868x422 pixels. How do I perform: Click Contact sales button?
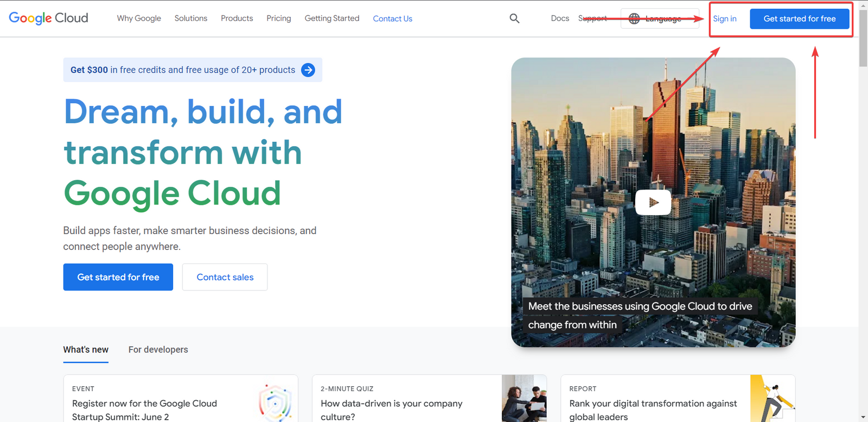225,277
